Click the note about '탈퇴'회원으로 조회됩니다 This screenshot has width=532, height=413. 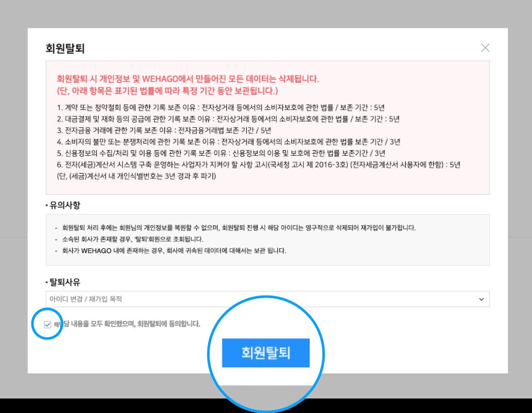click(x=132, y=239)
